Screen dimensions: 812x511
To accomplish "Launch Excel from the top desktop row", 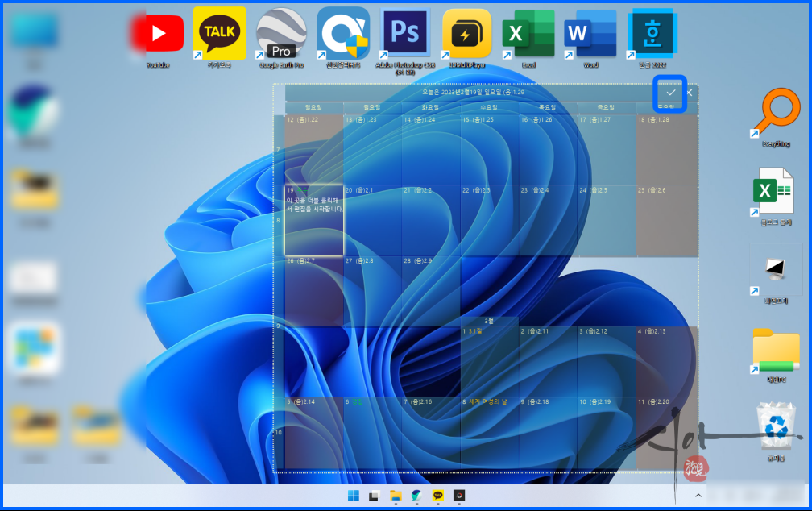I will pyautogui.click(x=528, y=37).
